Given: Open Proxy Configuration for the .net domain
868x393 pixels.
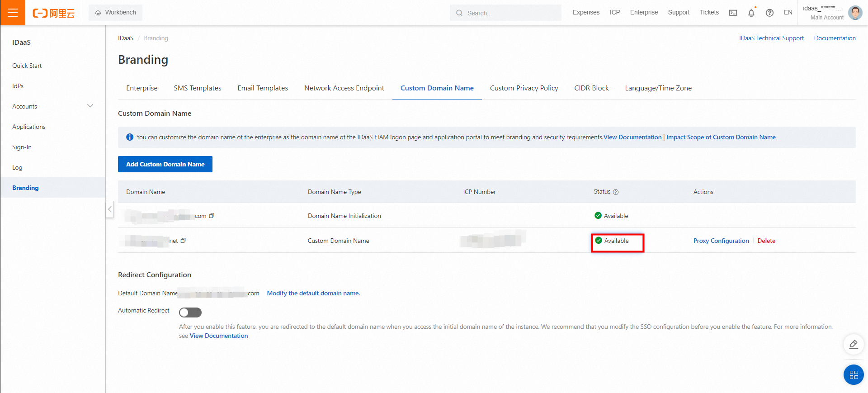Looking at the screenshot, I should pos(721,241).
